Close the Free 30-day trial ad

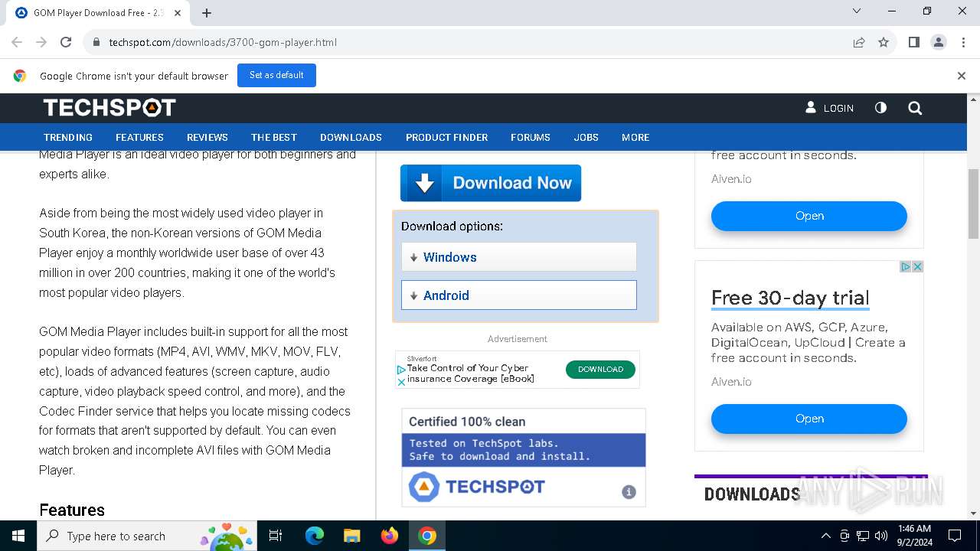pyautogui.click(x=917, y=266)
